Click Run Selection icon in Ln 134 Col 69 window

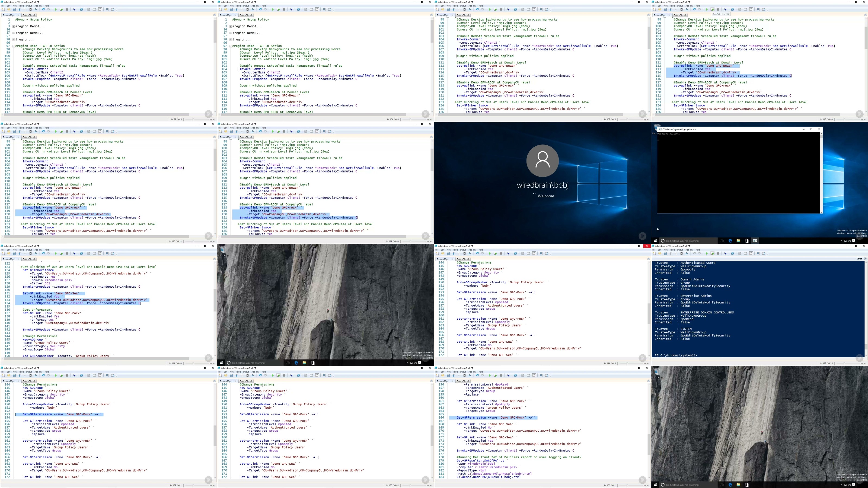pyautogui.click(x=61, y=253)
